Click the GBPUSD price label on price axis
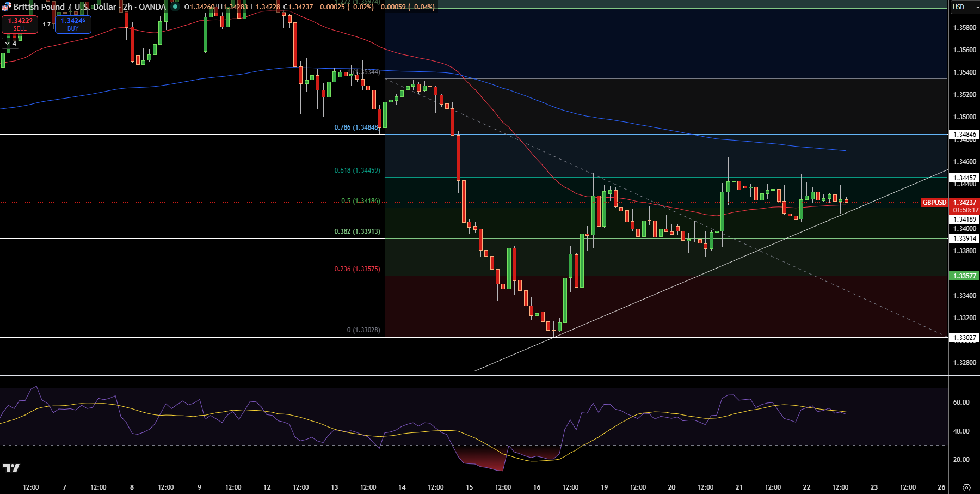Image resolution: width=980 pixels, height=494 pixels. (934, 203)
